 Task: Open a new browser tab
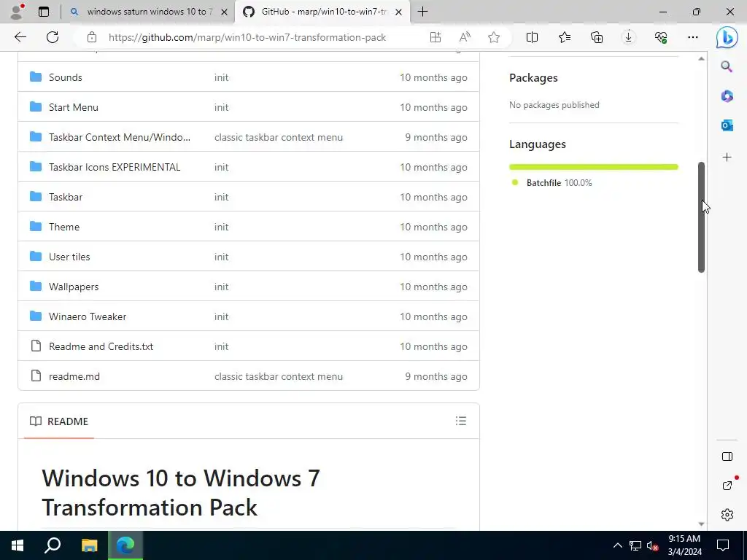(422, 12)
